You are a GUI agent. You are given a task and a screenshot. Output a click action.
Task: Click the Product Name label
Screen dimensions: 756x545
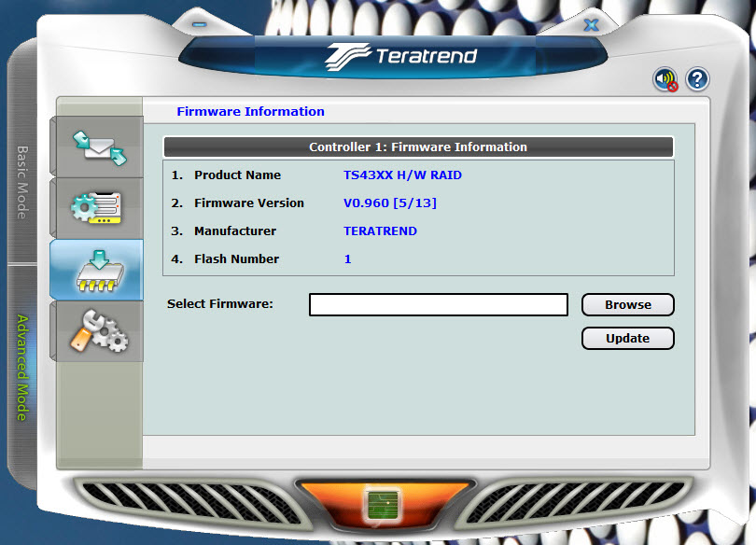[x=237, y=175]
